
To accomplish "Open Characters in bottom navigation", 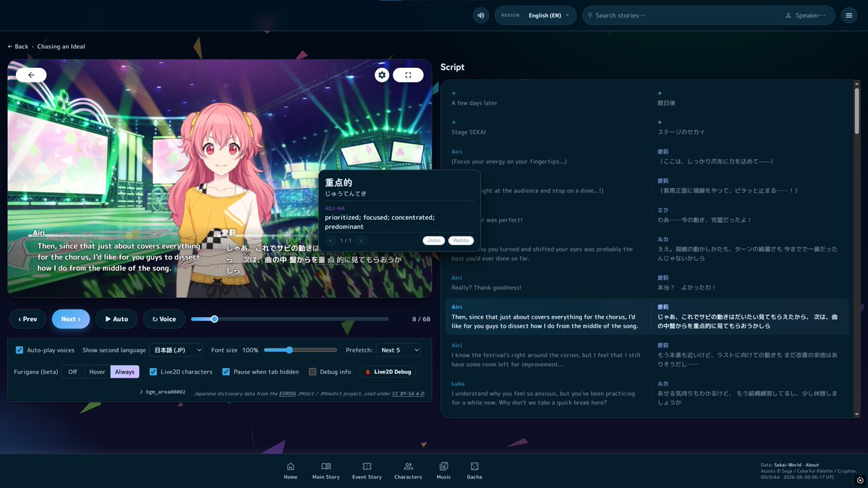I will (408, 471).
